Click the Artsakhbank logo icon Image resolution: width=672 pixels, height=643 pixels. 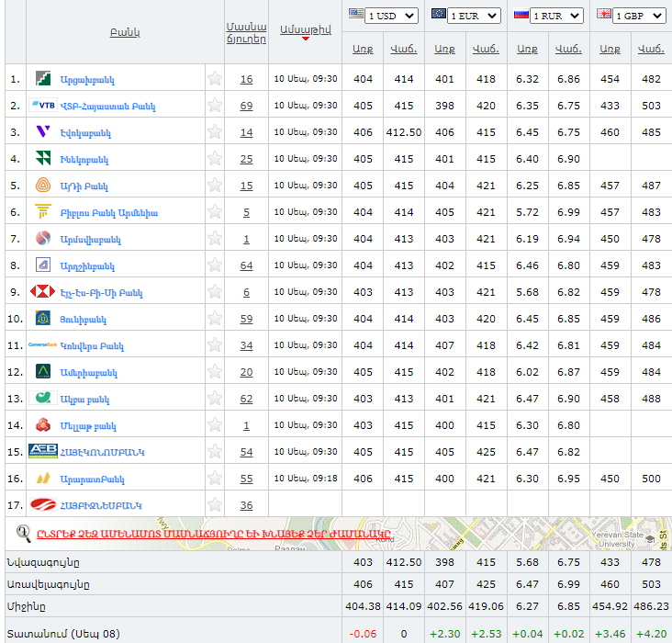point(43,78)
